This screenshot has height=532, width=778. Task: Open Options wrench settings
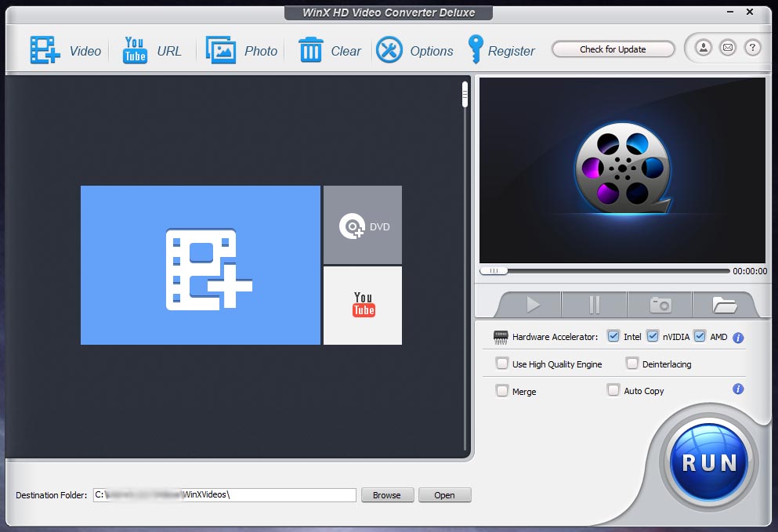pos(389,50)
